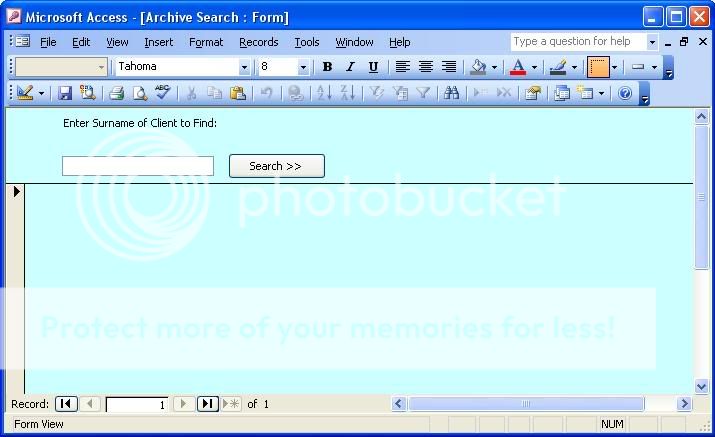
Task: Click Delete Record toolbar icon
Action: coord(503,93)
